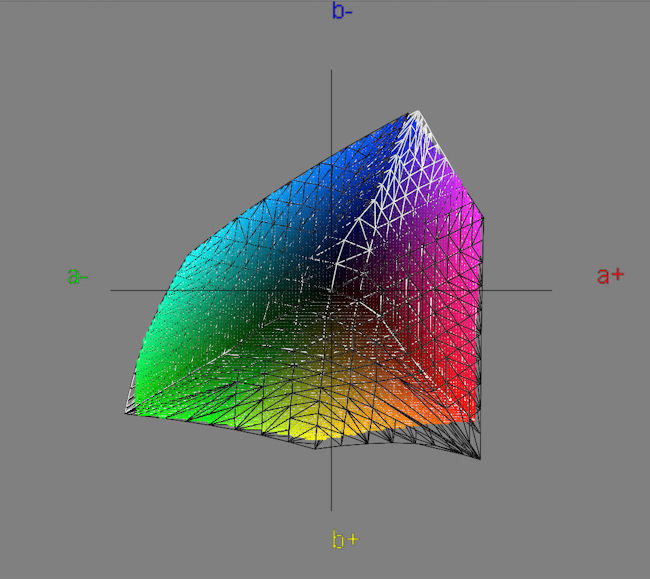
Task: Click the red a+ axis label
Action: tap(610, 275)
